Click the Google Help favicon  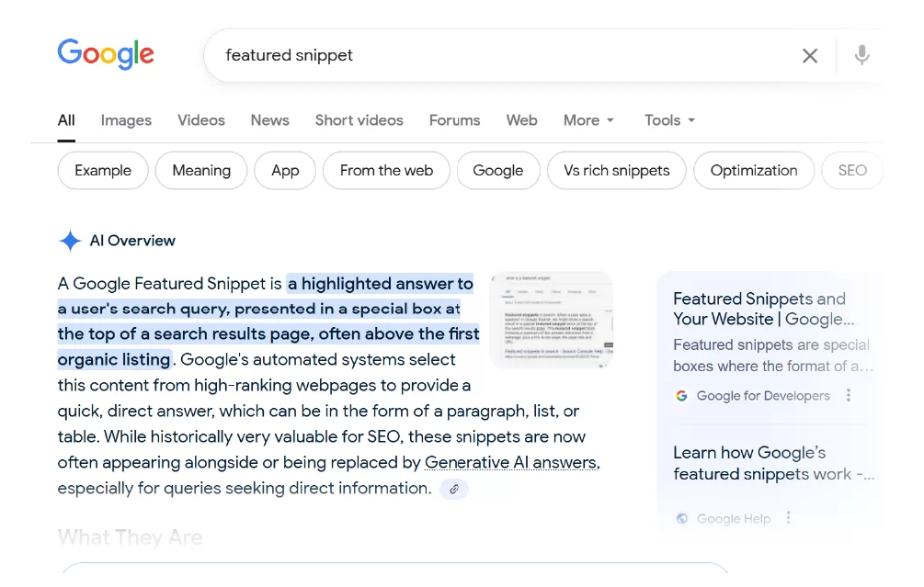point(681,518)
